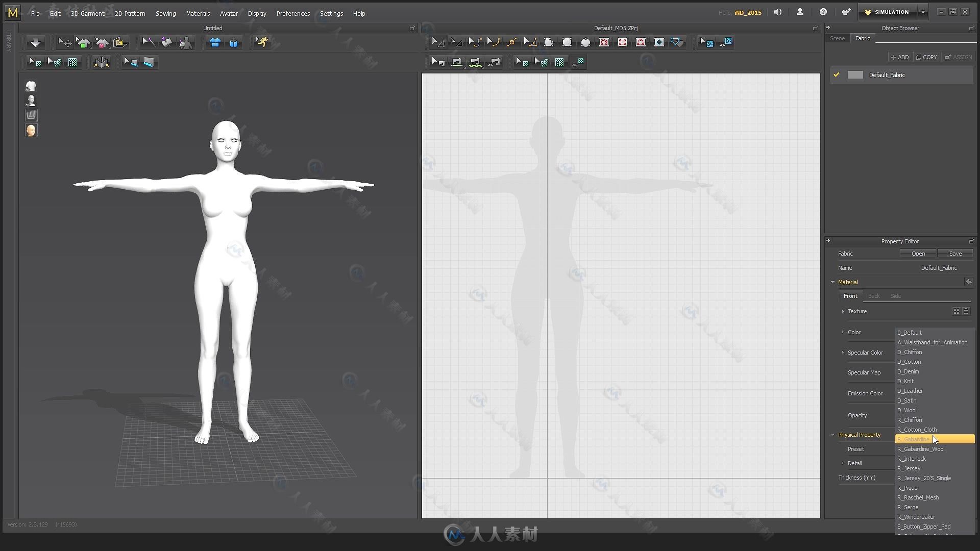Select the Free Sewing tool
This screenshot has width=980, height=551.
tap(475, 62)
